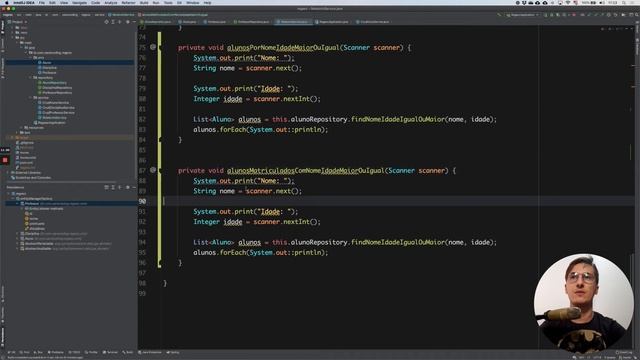
Task: Open the Edit menu
Action: 52,2
